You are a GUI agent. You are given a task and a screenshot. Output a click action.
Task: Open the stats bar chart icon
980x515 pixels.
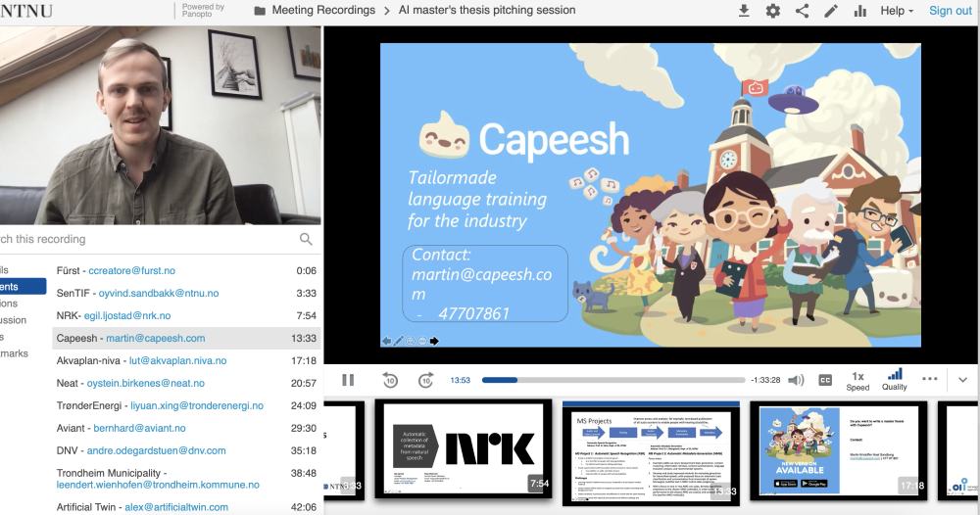[x=860, y=11]
